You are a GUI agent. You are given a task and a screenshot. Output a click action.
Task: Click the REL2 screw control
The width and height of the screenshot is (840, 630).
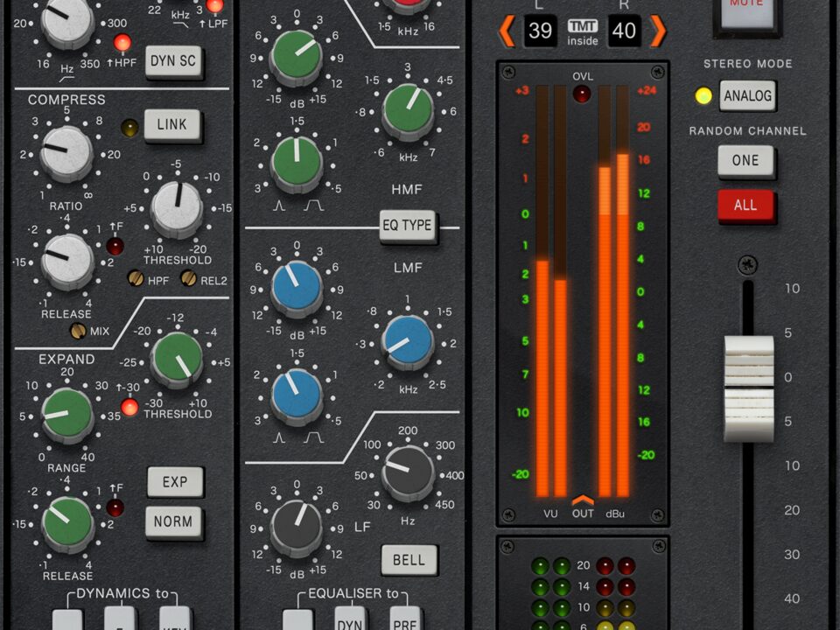click(x=188, y=278)
